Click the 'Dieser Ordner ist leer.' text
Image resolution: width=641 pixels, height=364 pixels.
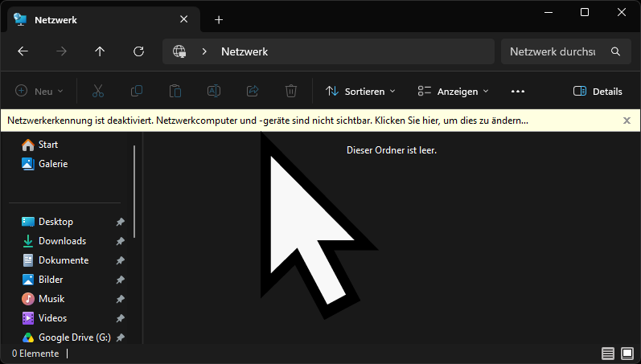[392, 150]
